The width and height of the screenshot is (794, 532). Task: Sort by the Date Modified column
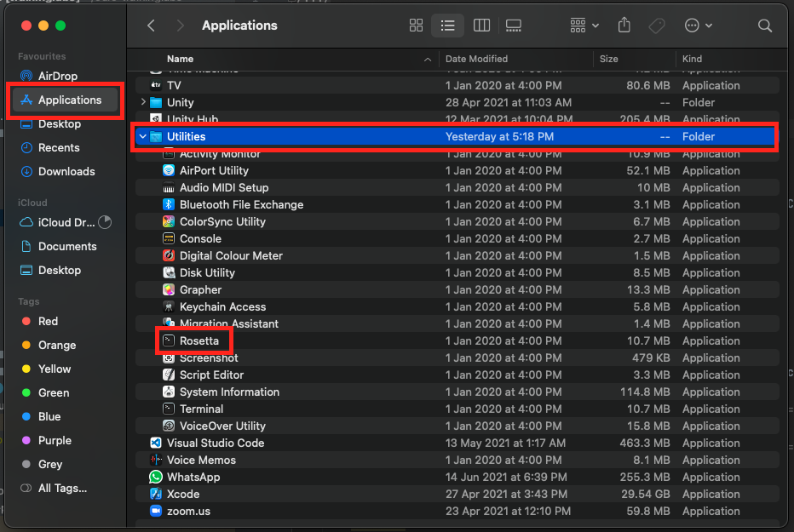point(476,59)
